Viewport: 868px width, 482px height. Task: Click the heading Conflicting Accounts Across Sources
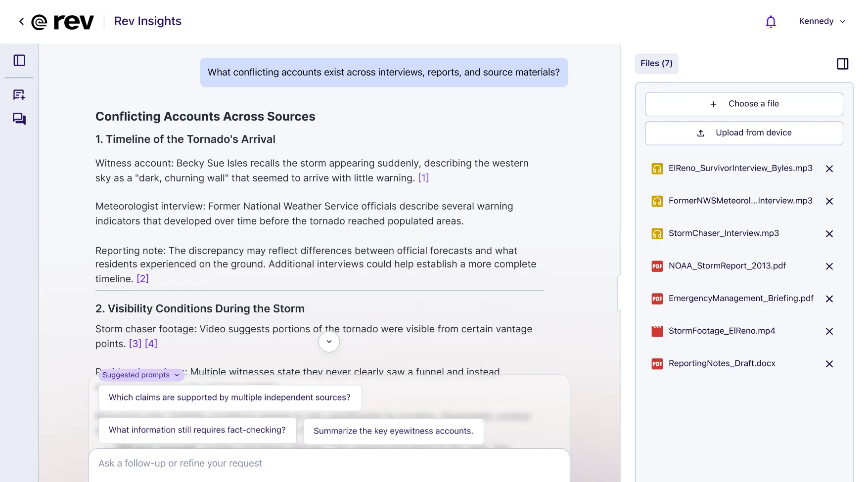(x=205, y=117)
